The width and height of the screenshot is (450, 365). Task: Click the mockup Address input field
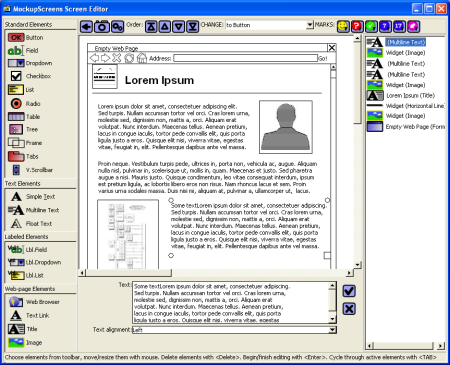[x=246, y=58]
